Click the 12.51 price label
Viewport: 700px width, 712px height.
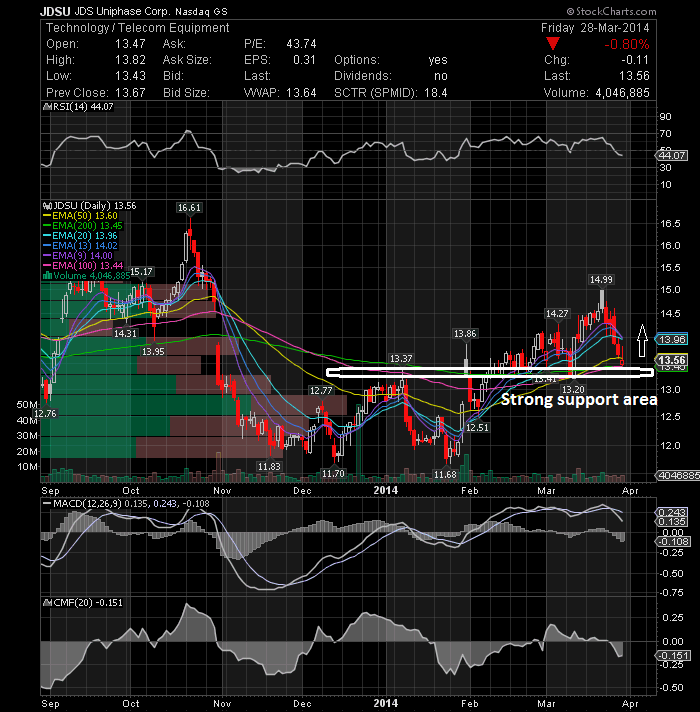pyautogui.click(x=477, y=428)
